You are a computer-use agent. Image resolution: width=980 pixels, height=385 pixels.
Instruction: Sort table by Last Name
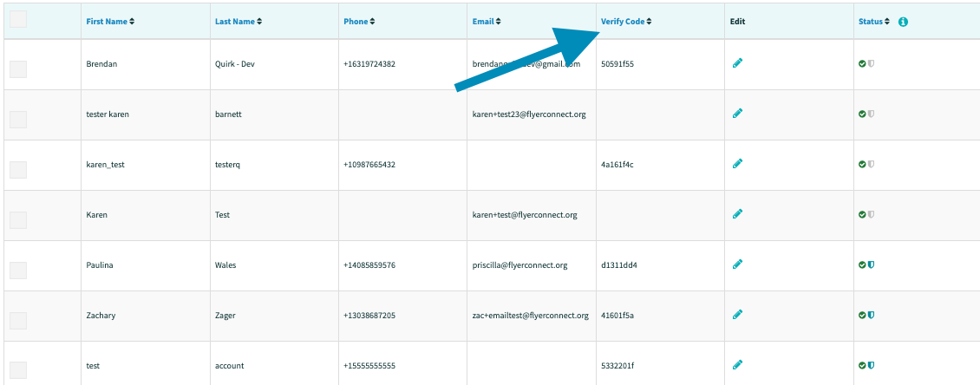click(x=238, y=22)
